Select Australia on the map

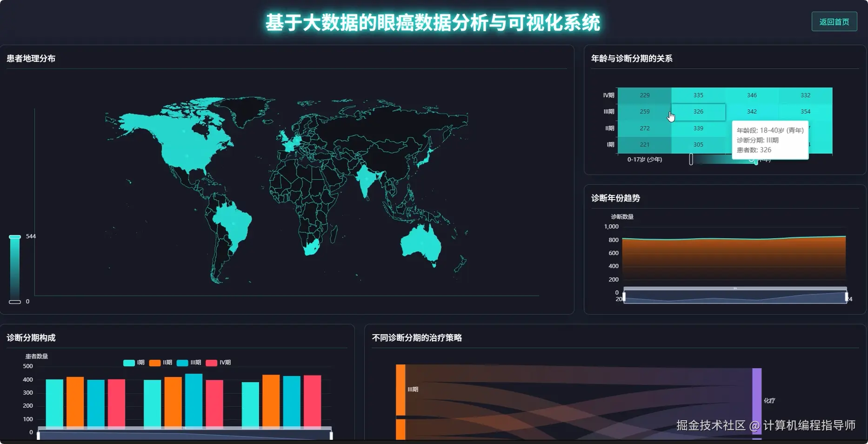tap(421, 244)
